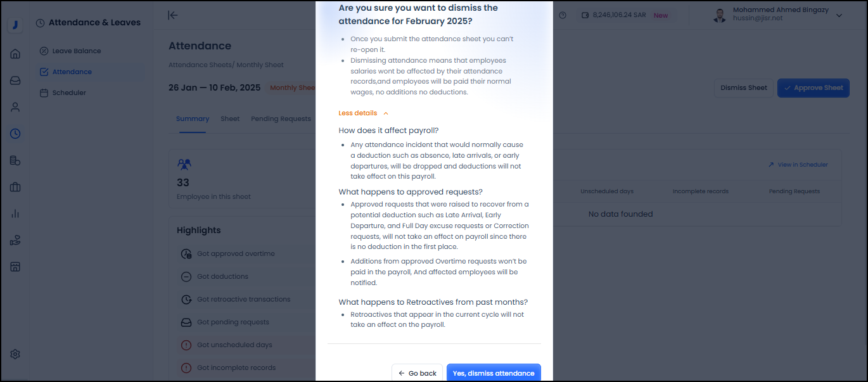Open the briefcase icon in sidebar

tap(15, 187)
